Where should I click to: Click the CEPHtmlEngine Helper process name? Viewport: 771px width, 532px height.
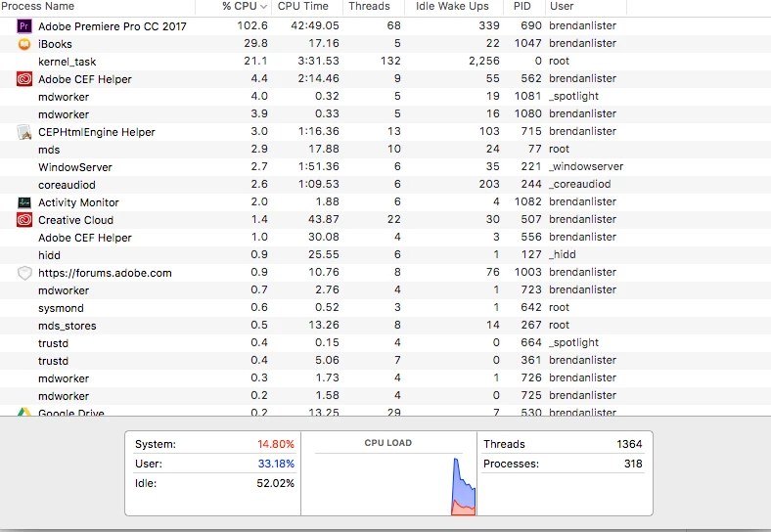point(96,132)
